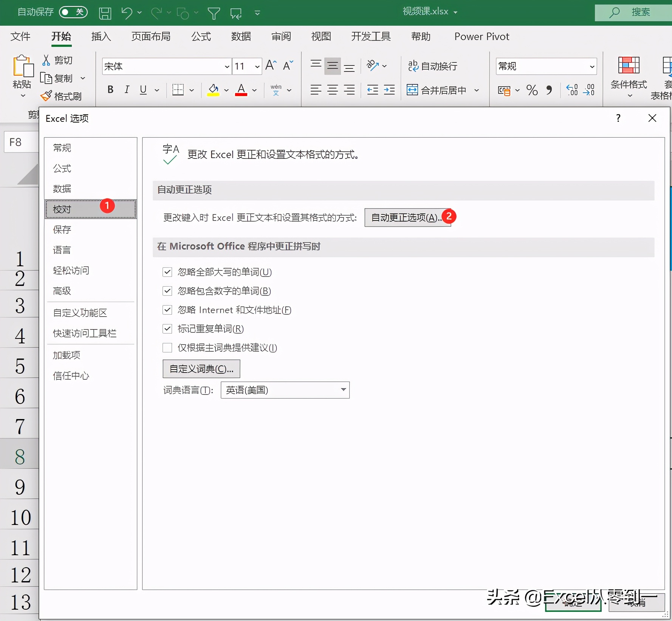Click the search (搜索) box
The width and height of the screenshot is (672, 621).
(633, 12)
